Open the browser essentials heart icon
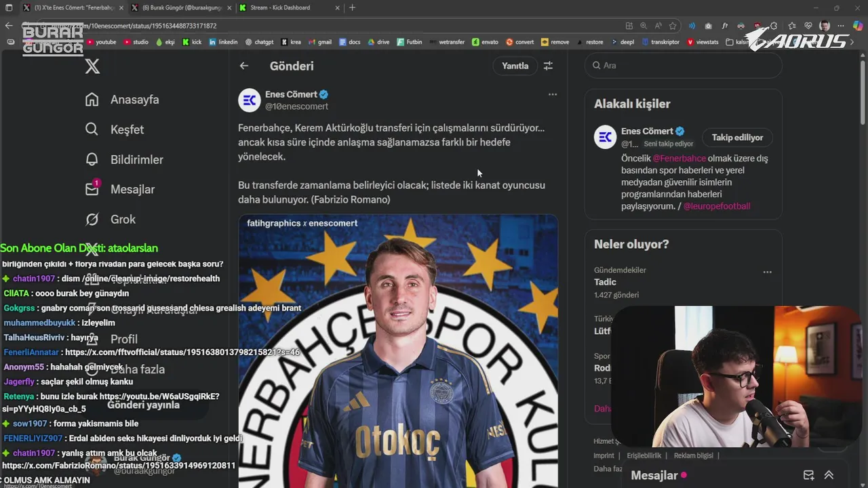The image size is (868, 488). tap(808, 26)
